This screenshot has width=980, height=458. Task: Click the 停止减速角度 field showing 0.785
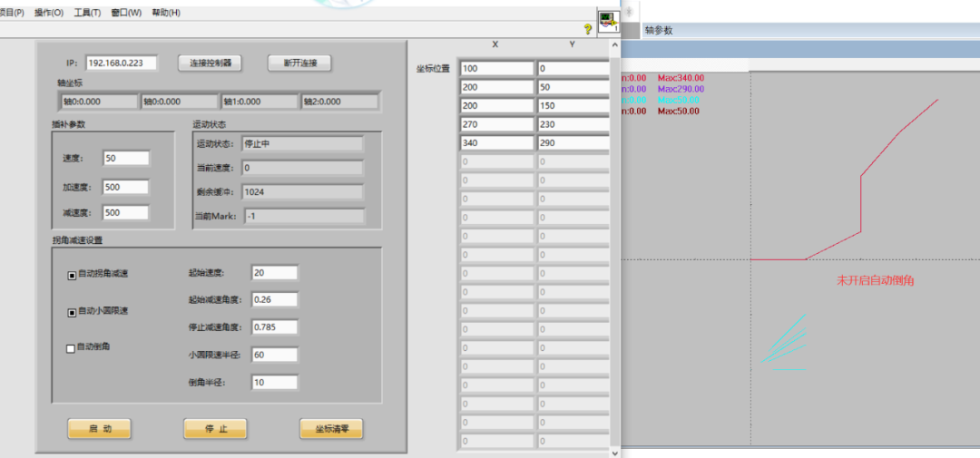point(274,326)
